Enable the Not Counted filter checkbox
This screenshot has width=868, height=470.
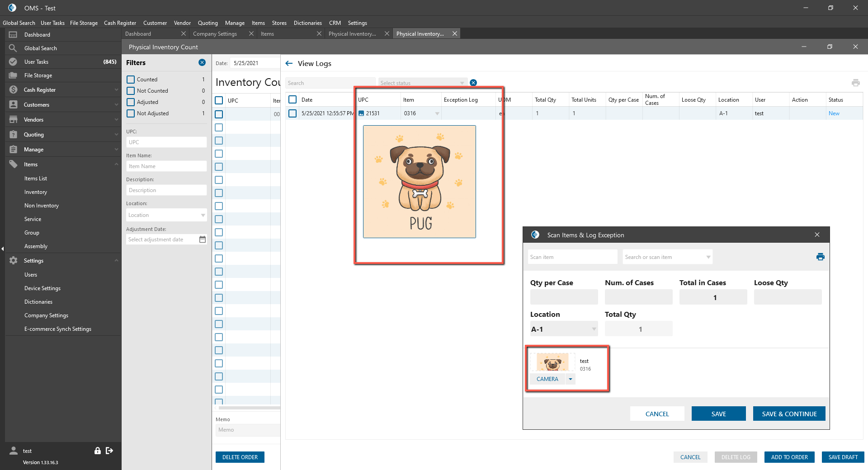131,91
